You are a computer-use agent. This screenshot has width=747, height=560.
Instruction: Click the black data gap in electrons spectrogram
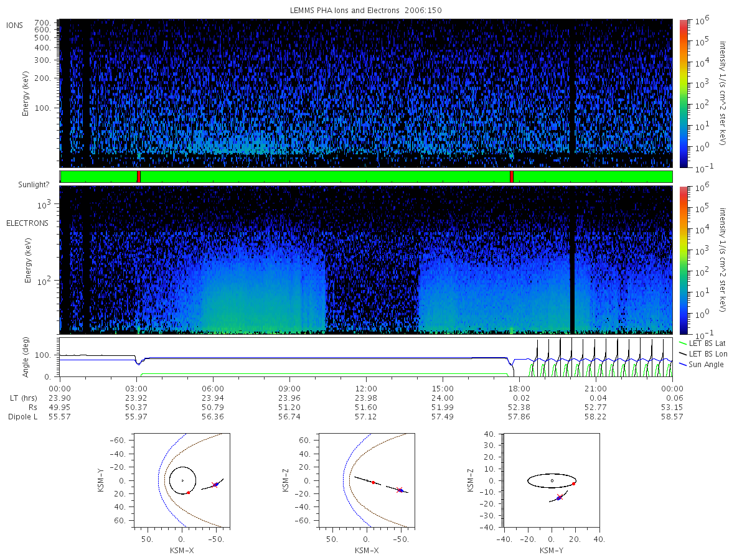click(x=572, y=260)
